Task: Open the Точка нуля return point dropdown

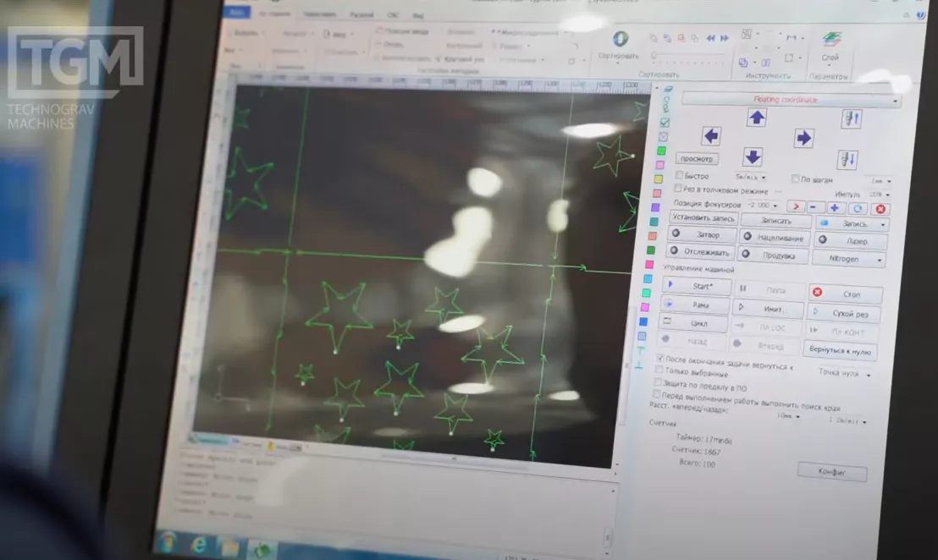Action: coord(844,372)
